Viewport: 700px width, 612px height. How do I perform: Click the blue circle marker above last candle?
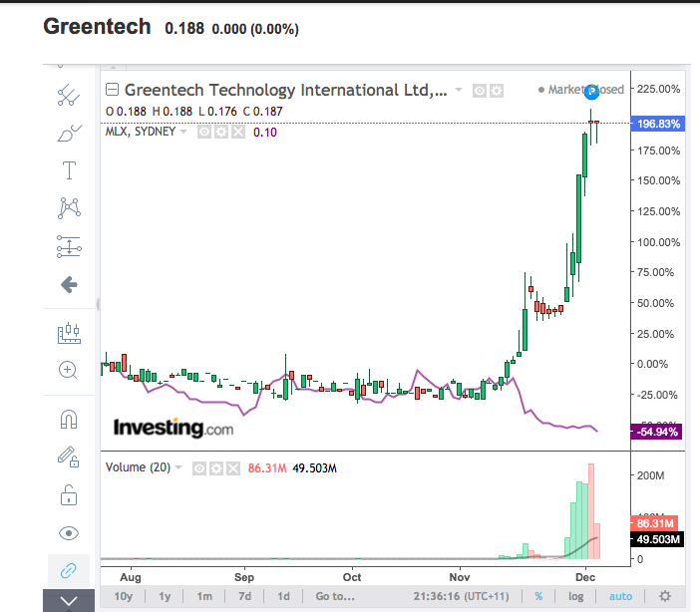coord(591,92)
